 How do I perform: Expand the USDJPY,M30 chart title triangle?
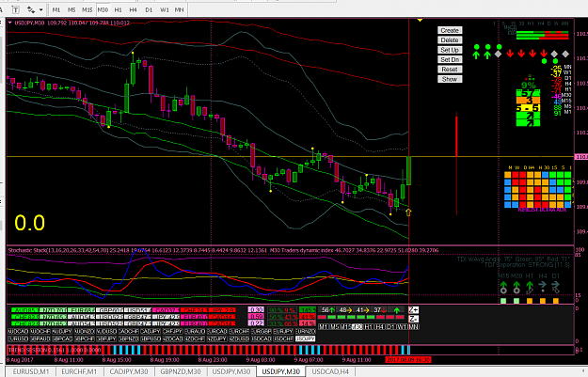coord(10,23)
